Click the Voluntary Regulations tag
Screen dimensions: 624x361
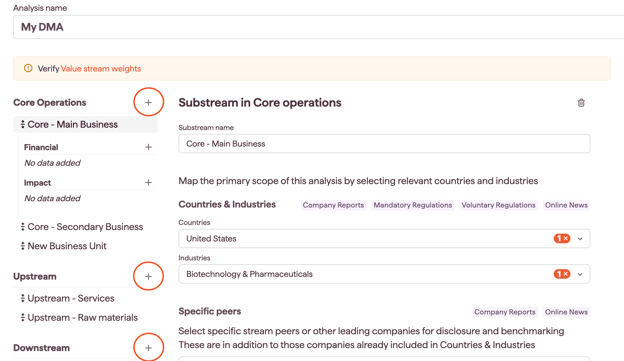click(498, 205)
